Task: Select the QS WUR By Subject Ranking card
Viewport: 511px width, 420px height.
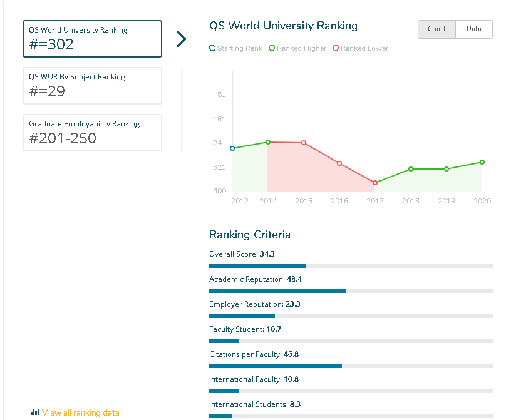Action: tap(92, 86)
